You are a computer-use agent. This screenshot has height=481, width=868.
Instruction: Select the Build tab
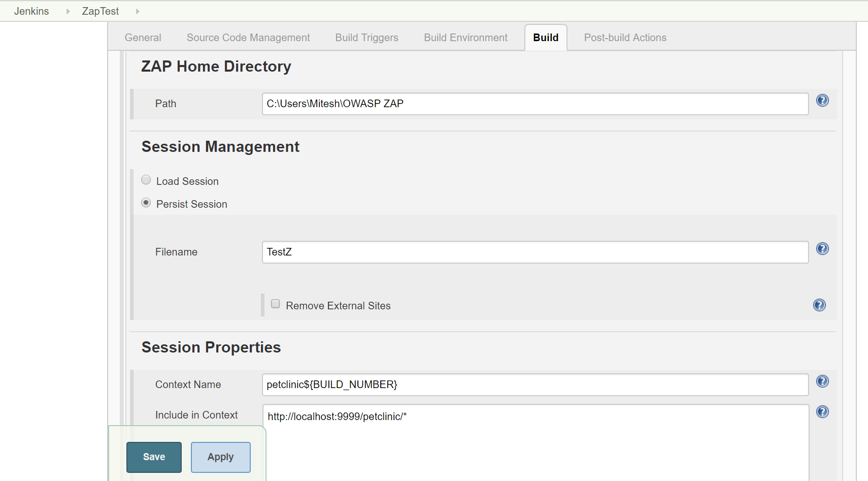(x=546, y=38)
